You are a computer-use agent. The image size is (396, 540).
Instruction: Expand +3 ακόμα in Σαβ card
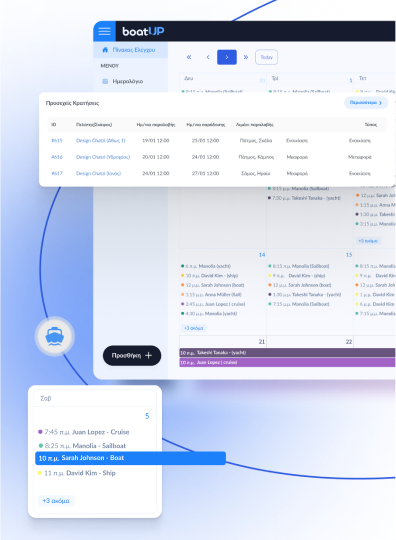coord(56,501)
